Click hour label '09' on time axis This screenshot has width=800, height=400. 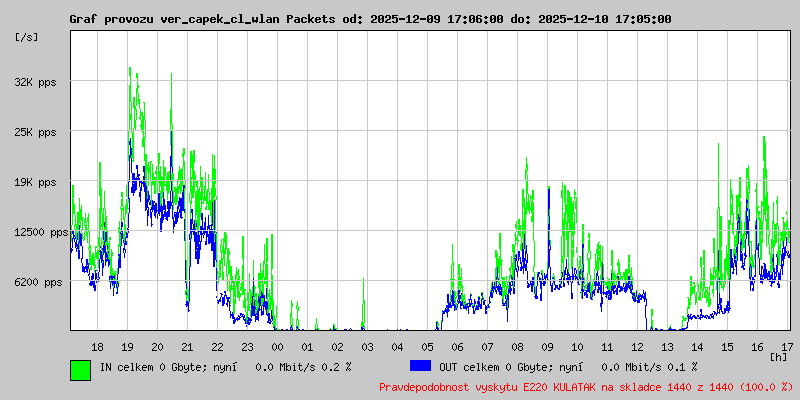point(547,348)
